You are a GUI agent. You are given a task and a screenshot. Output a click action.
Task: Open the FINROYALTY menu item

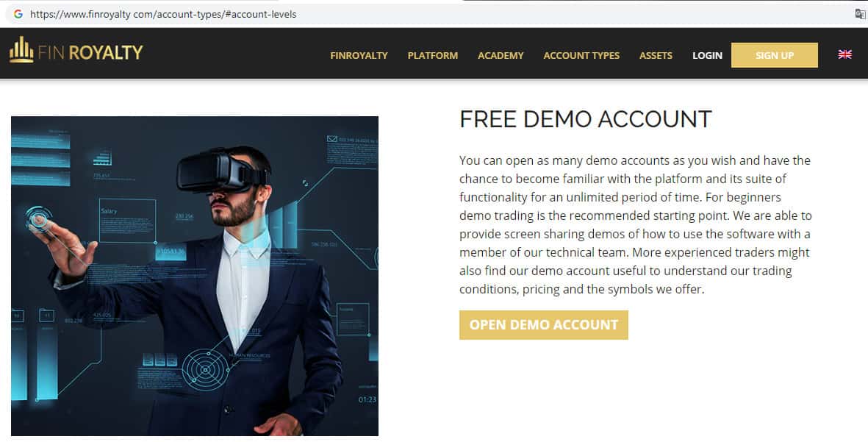[x=359, y=55]
